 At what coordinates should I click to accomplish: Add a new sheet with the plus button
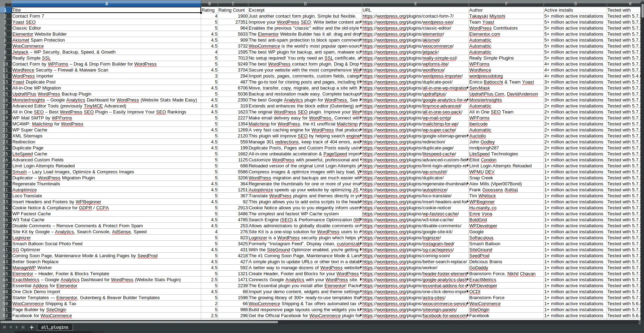32,327
